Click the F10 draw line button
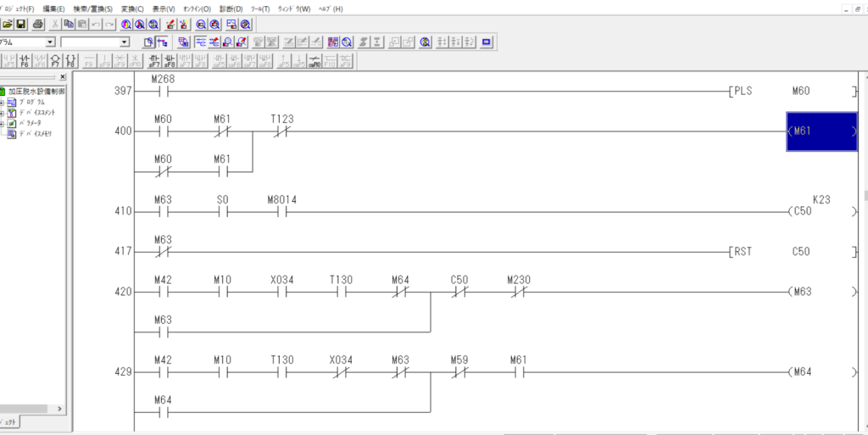 tap(330, 60)
